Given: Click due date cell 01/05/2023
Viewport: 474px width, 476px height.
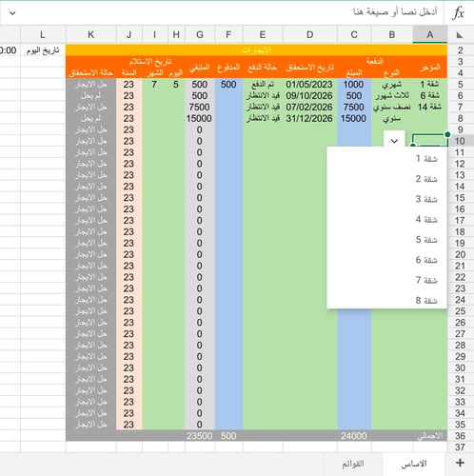Looking at the screenshot, I should click(309, 85).
